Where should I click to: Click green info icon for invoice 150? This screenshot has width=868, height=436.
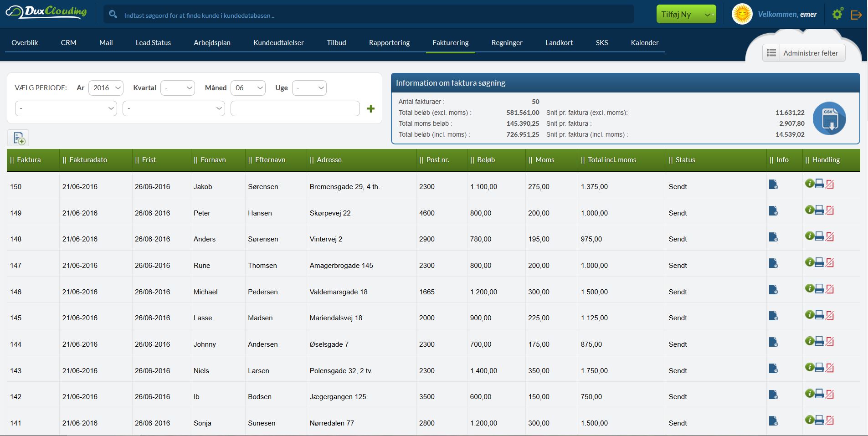tap(809, 183)
